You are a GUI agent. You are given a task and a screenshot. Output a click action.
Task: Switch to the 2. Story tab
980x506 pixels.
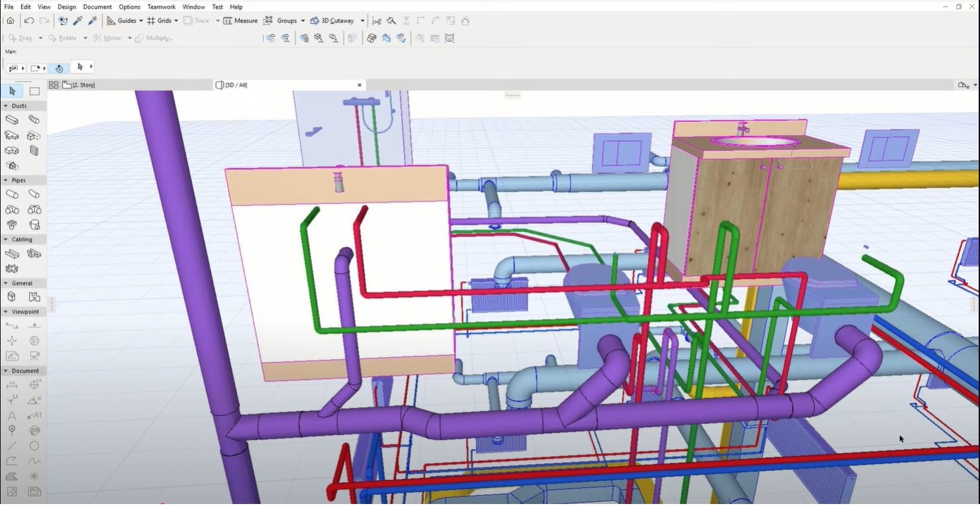tap(83, 85)
